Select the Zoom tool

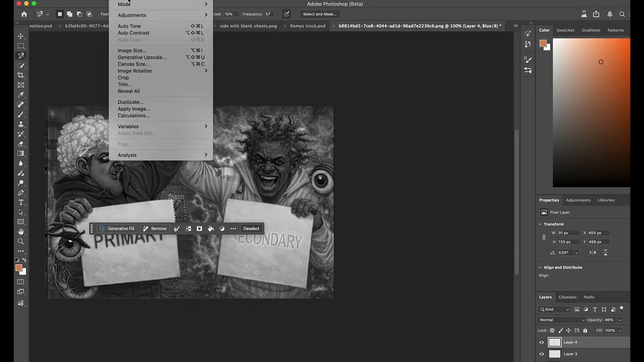click(x=21, y=241)
